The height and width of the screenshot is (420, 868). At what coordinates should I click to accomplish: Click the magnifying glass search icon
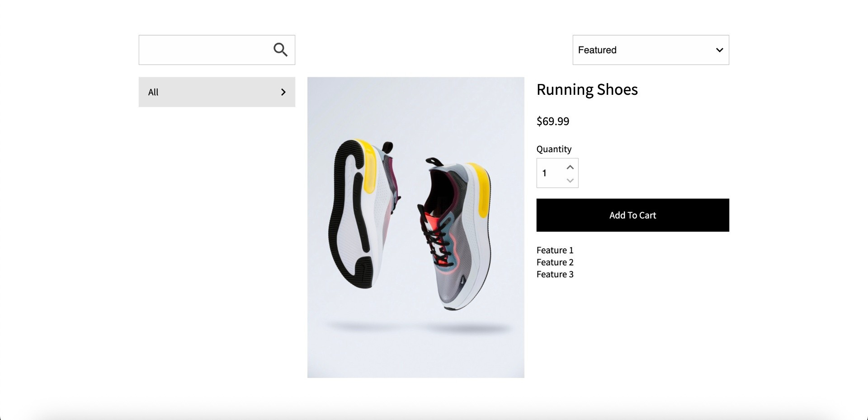(280, 50)
